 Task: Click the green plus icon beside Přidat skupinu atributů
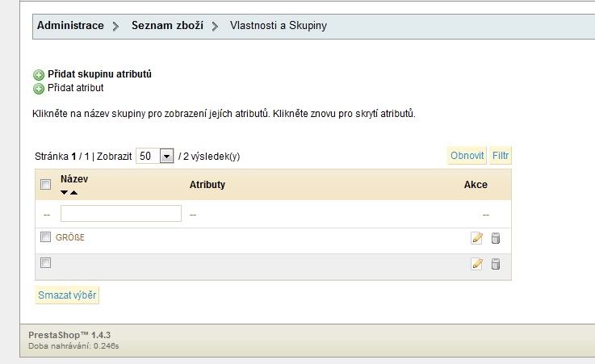pyautogui.click(x=38, y=75)
